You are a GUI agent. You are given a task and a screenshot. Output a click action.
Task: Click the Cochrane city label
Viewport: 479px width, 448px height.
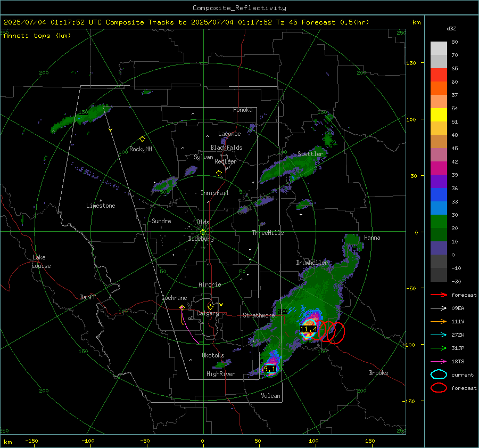[174, 298]
